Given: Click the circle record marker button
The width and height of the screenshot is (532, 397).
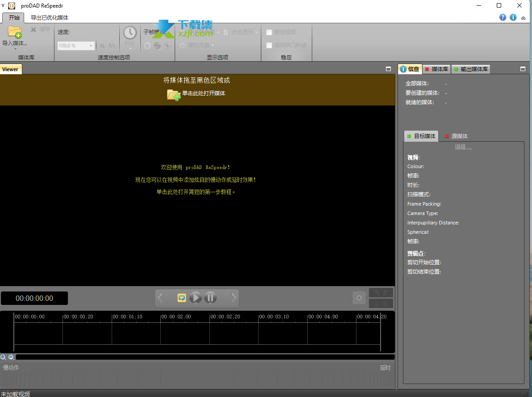Looking at the screenshot, I should (359, 298).
